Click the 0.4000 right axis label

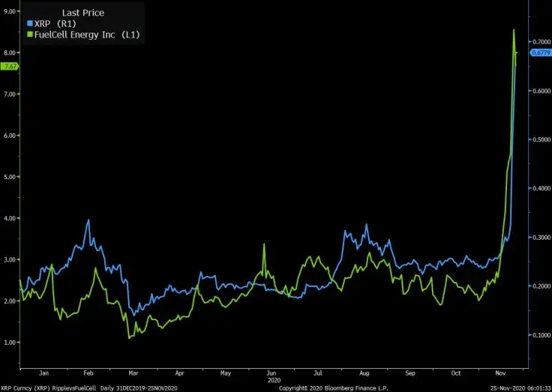point(541,188)
